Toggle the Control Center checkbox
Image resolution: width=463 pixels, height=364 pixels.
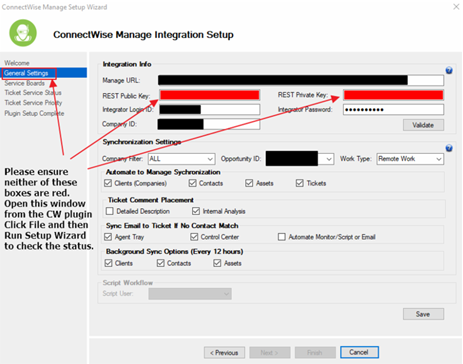[x=194, y=237]
